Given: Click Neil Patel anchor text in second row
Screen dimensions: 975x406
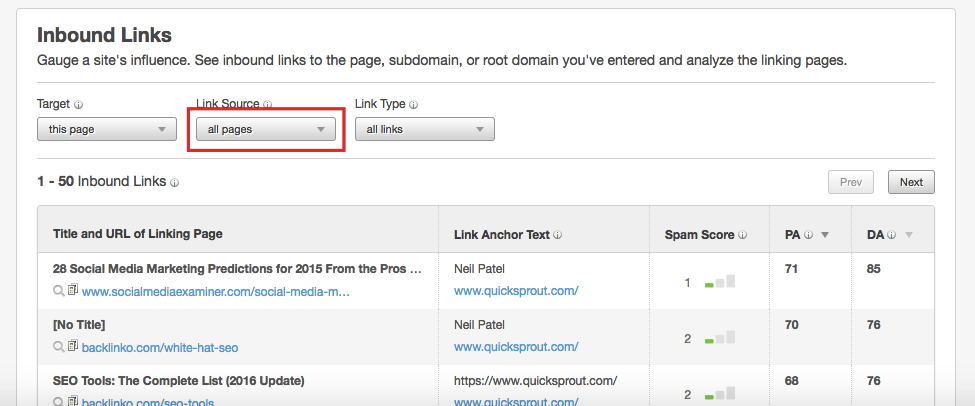Looking at the screenshot, I should (x=479, y=325).
